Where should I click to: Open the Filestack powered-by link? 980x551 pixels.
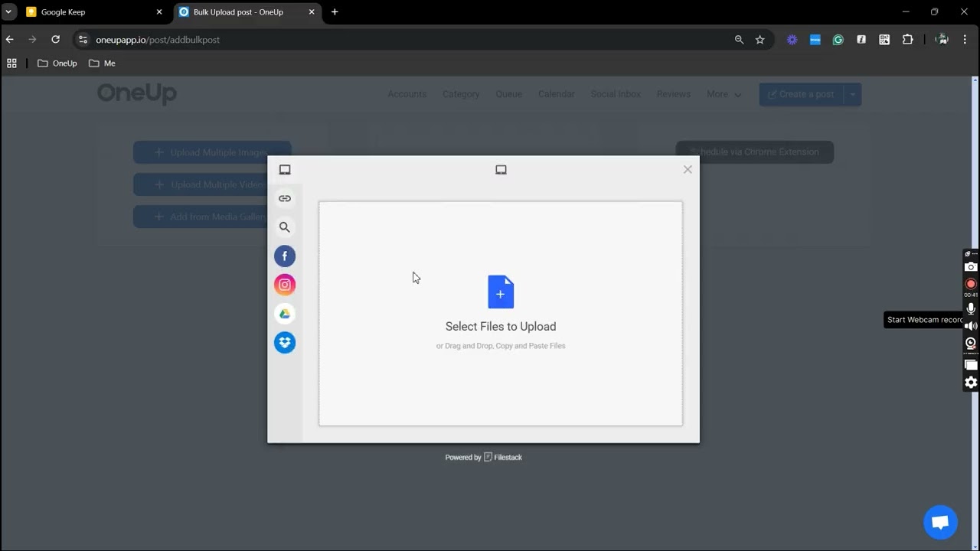point(483,457)
